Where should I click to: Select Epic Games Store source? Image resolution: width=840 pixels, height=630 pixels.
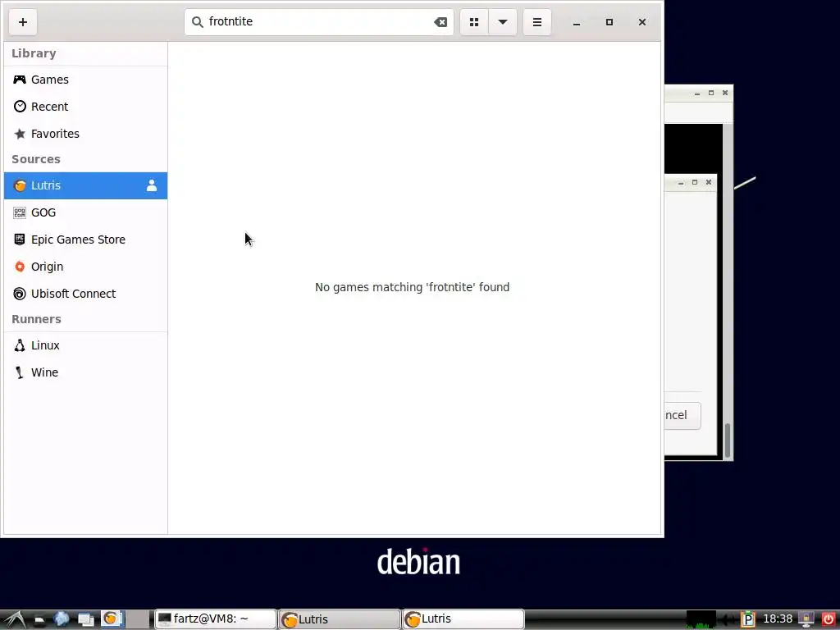pyautogui.click(x=85, y=240)
